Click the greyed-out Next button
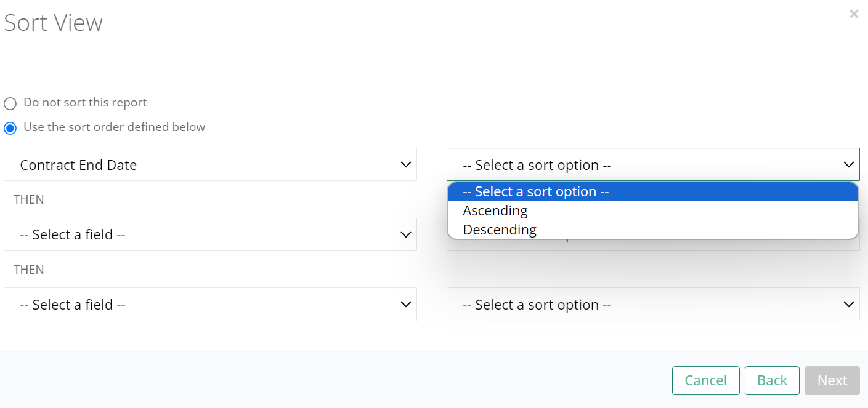The image size is (868, 408). [x=832, y=380]
